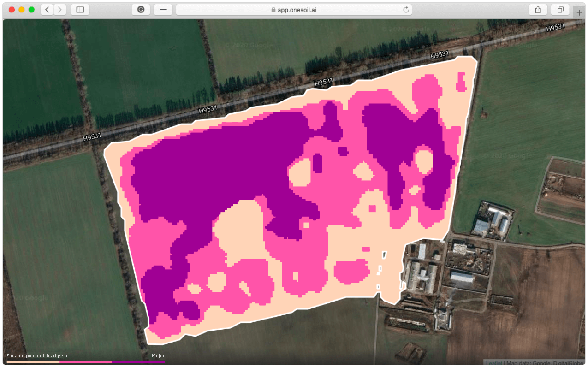588x367 pixels.
Task: Toggle the Safari sidebar icon
Action: click(x=79, y=9)
